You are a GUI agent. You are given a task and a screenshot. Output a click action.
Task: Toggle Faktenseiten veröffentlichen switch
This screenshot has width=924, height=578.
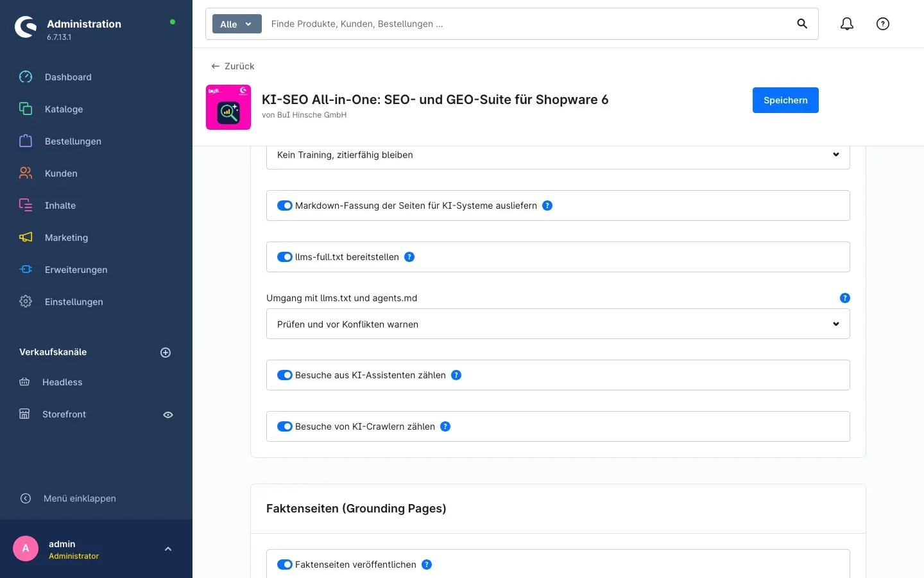click(285, 565)
